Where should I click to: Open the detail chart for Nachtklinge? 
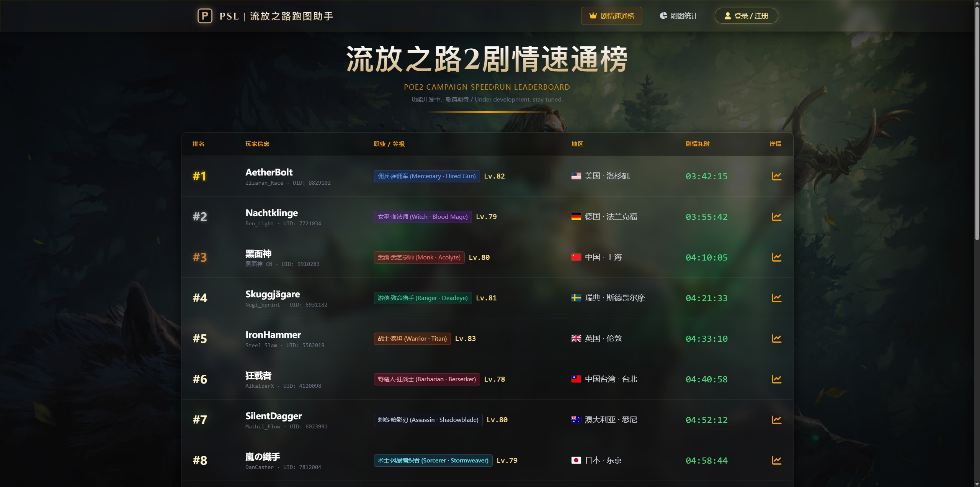click(x=777, y=216)
